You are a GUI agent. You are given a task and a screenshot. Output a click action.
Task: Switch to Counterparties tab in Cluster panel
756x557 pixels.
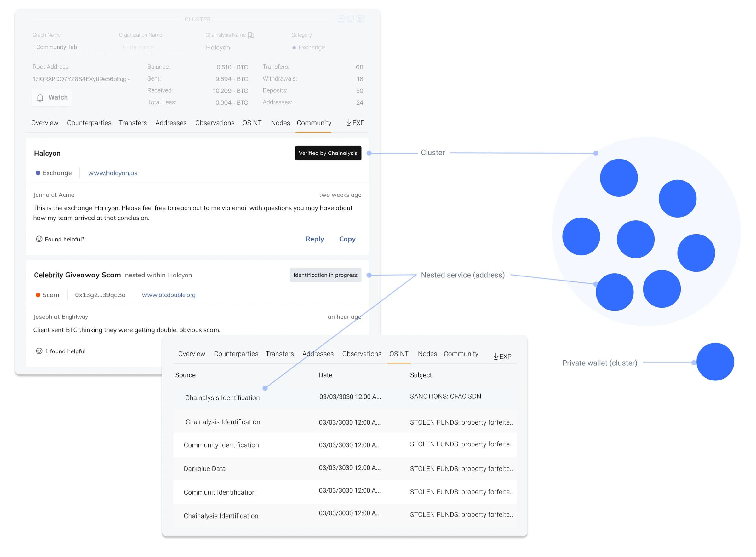point(89,123)
